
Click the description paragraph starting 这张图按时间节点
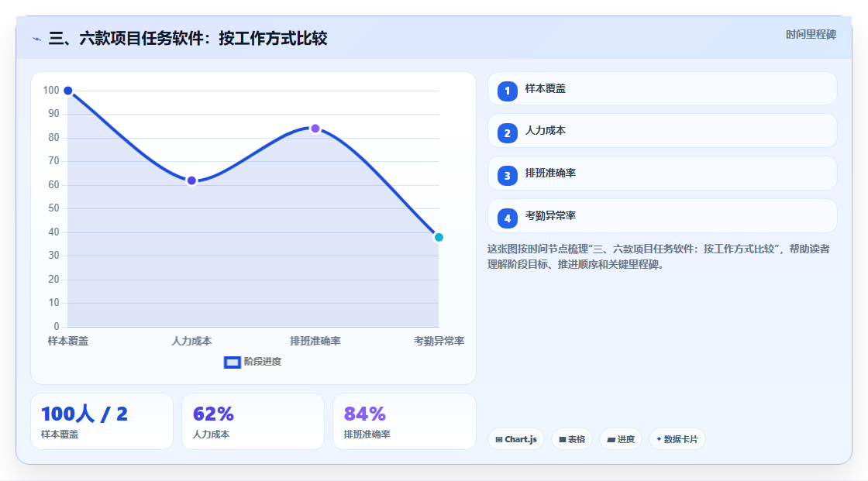[x=659, y=256]
